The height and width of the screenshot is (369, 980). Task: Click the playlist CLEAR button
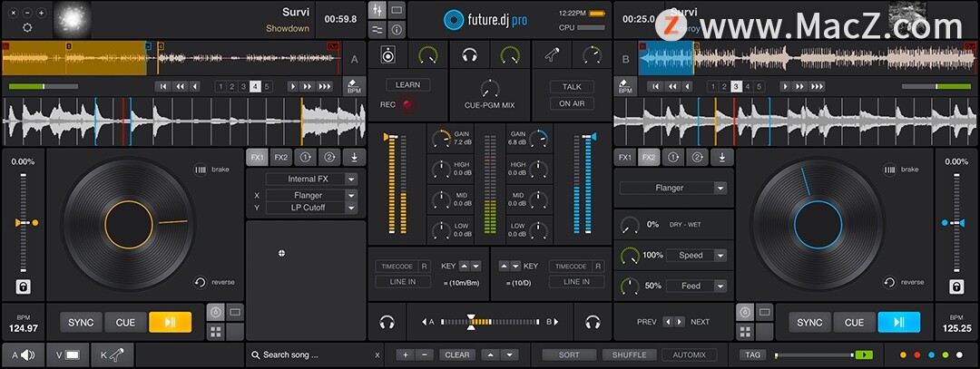pos(456,354)
